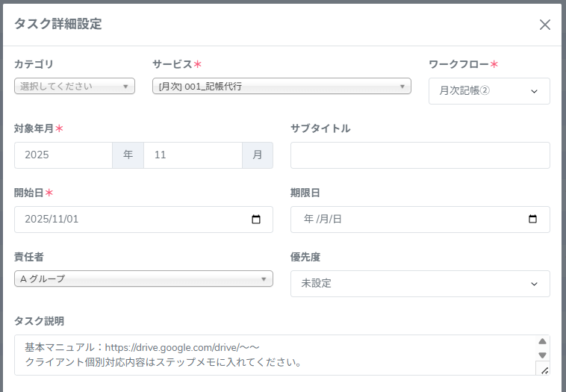Click the 対象年月 month field
566x392 pixels.
tap(193, 155)
